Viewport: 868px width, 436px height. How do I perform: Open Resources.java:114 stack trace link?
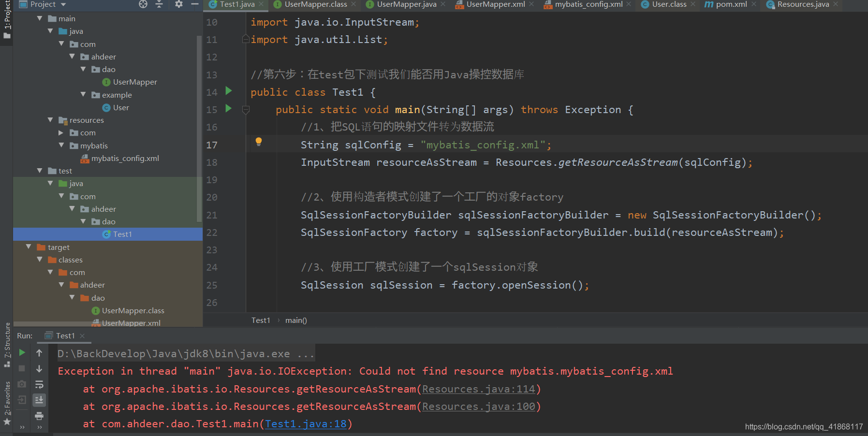[479, 389]
